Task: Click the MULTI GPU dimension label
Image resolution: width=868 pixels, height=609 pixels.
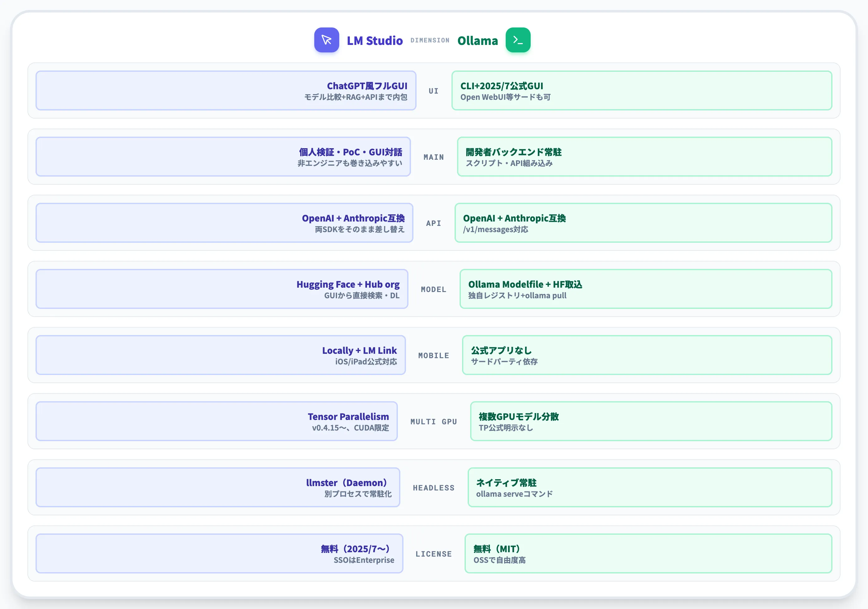Action: pyautogui.click(x=434, y=422)
